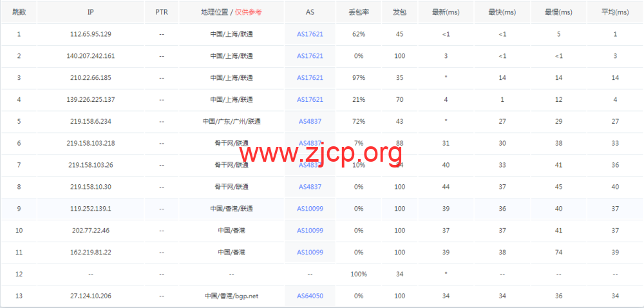Select IP address 202.77.22.46

click(91, 231)
